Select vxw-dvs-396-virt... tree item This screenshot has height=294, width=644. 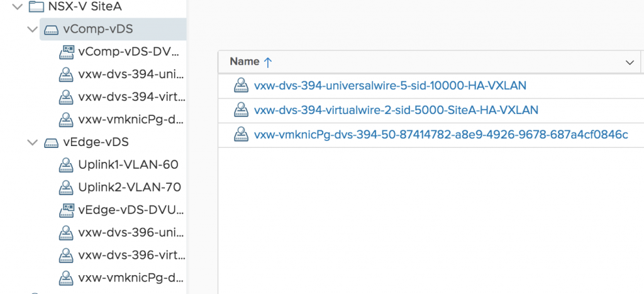131,256
